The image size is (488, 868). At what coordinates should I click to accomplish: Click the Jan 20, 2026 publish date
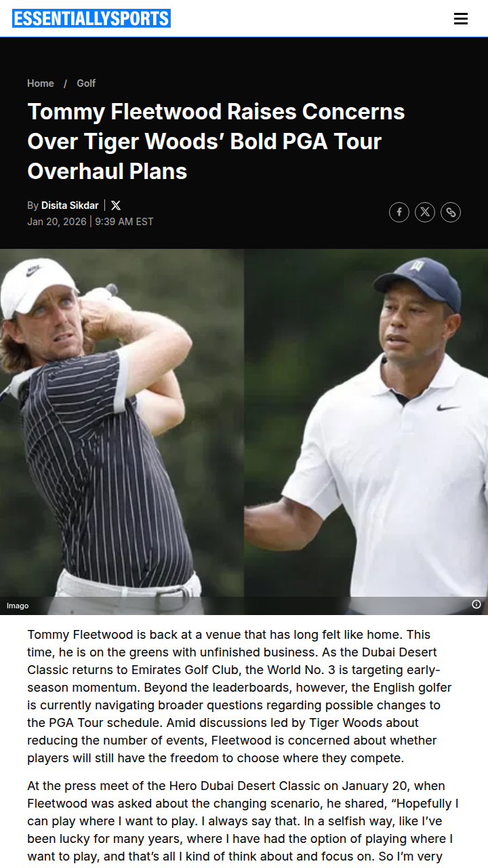57,222
